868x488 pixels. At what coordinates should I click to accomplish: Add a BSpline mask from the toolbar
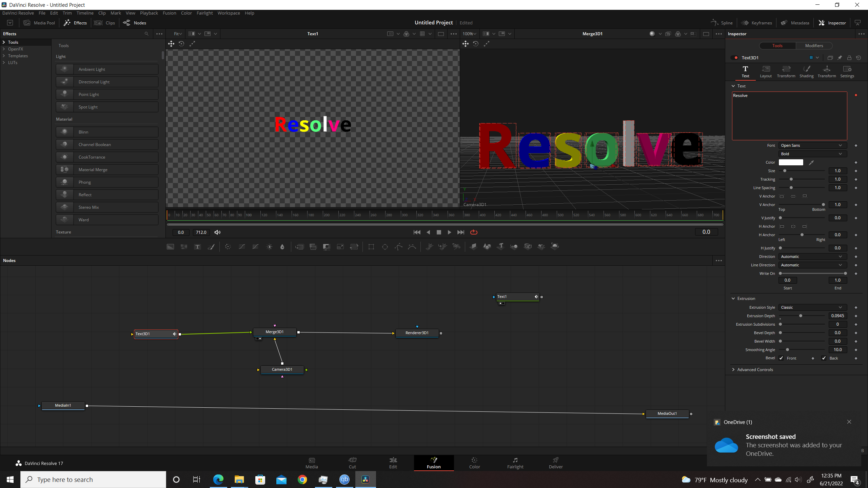click(x=412, y=247)
